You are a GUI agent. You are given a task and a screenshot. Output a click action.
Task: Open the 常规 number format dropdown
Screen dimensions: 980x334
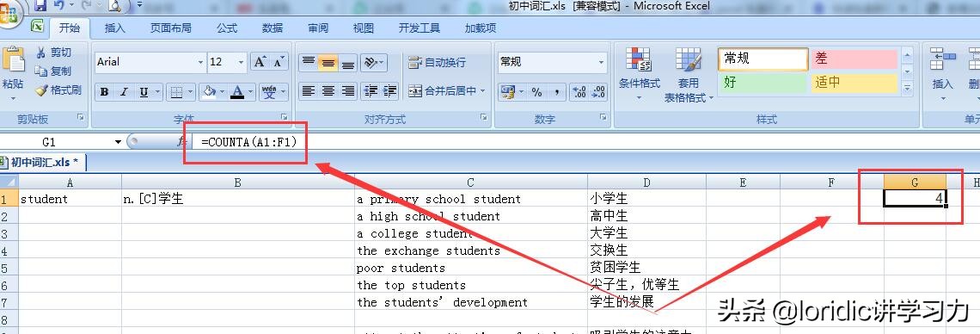[602, 62]
